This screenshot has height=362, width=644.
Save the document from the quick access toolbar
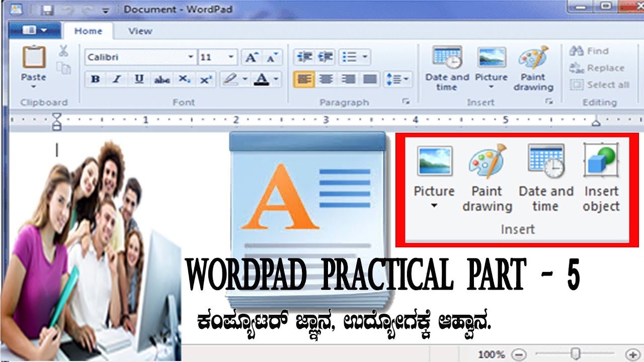(x=48, y=10)
